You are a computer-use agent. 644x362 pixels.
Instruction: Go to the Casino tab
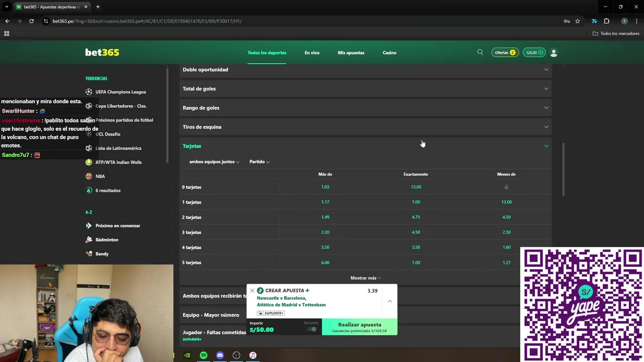[x=389, y=53]
